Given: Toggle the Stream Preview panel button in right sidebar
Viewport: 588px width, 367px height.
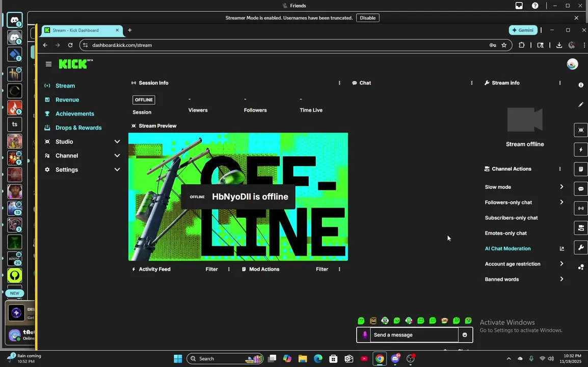Looking at the screenshot, I should tap(581, 130).
